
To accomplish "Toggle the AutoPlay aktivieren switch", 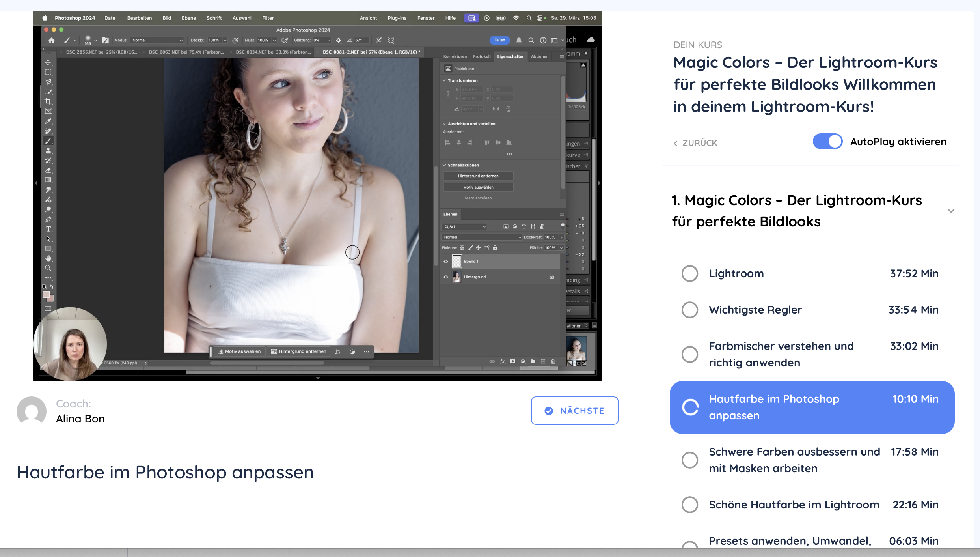I will tap(827, 141).
